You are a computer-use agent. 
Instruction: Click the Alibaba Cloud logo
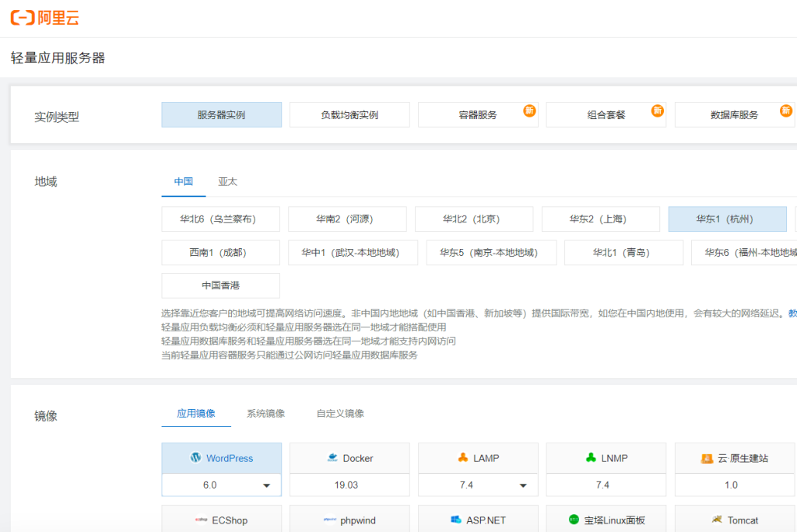(x=44, y=18)
